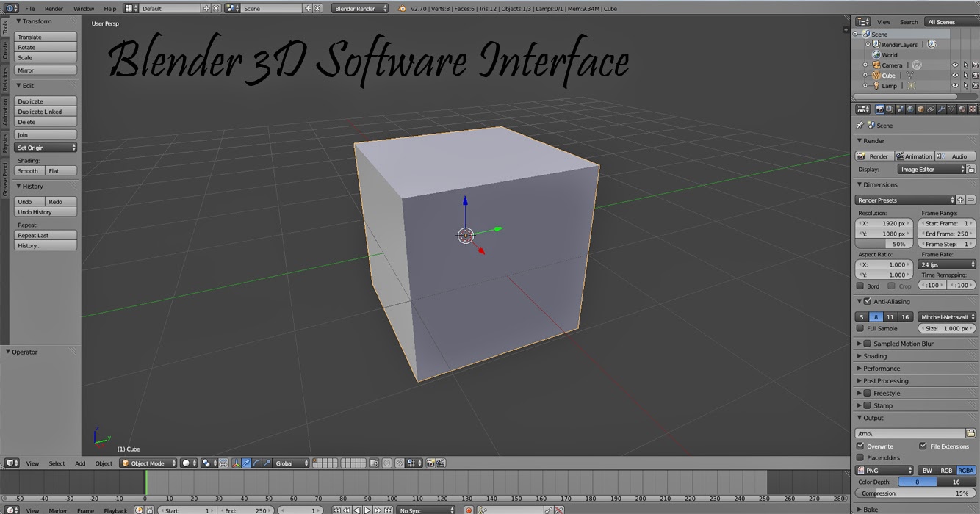The height and width of the screenshot is (514, 980).
Task: Open the 24 fps frame rate dropdown
Action: [x=948, y=264]
